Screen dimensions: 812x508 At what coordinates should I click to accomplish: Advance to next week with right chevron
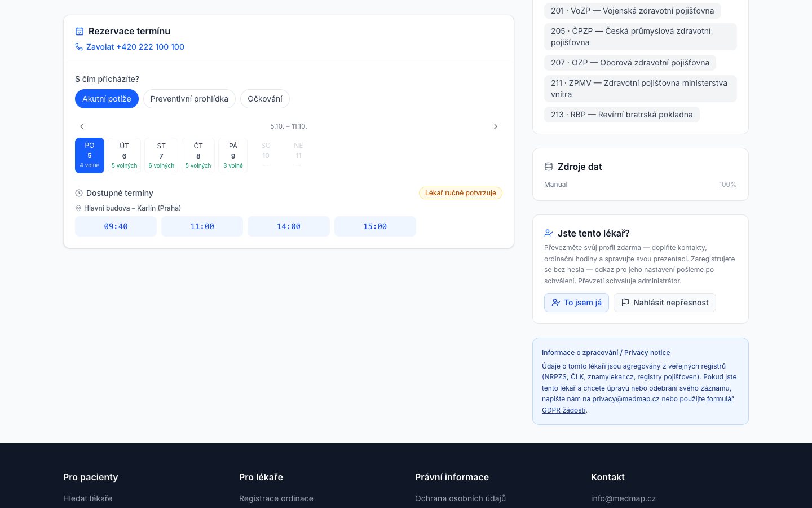[496, 126]
